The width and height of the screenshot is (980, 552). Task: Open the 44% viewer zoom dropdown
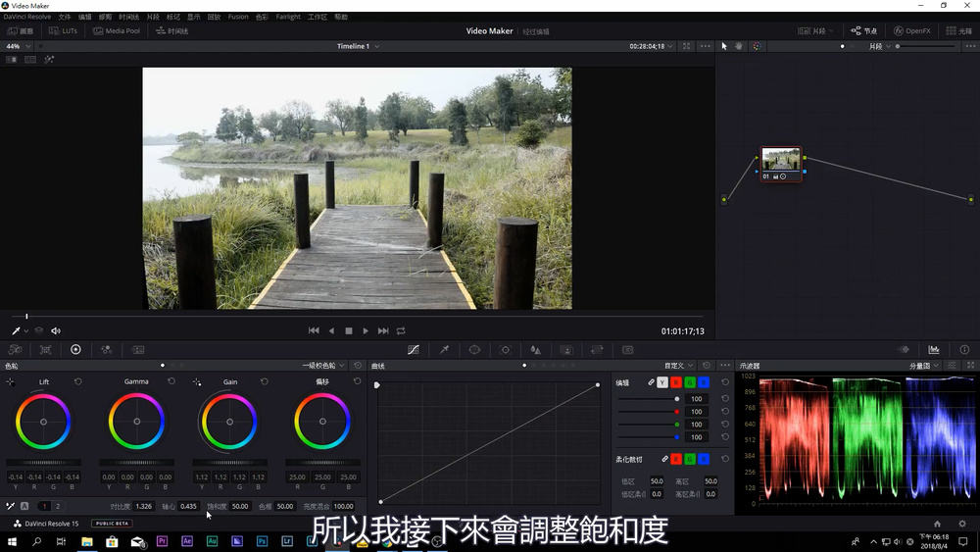click(x=18, y=46)
